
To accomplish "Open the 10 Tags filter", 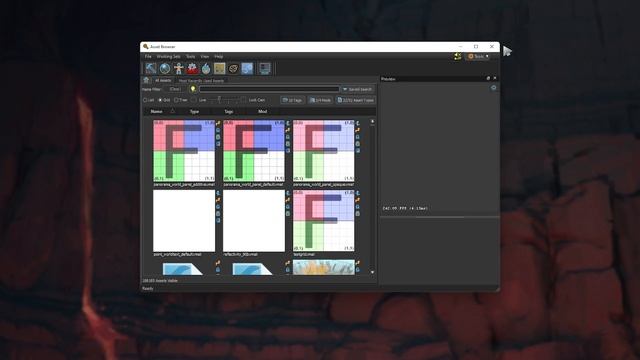I will point(292,100).
